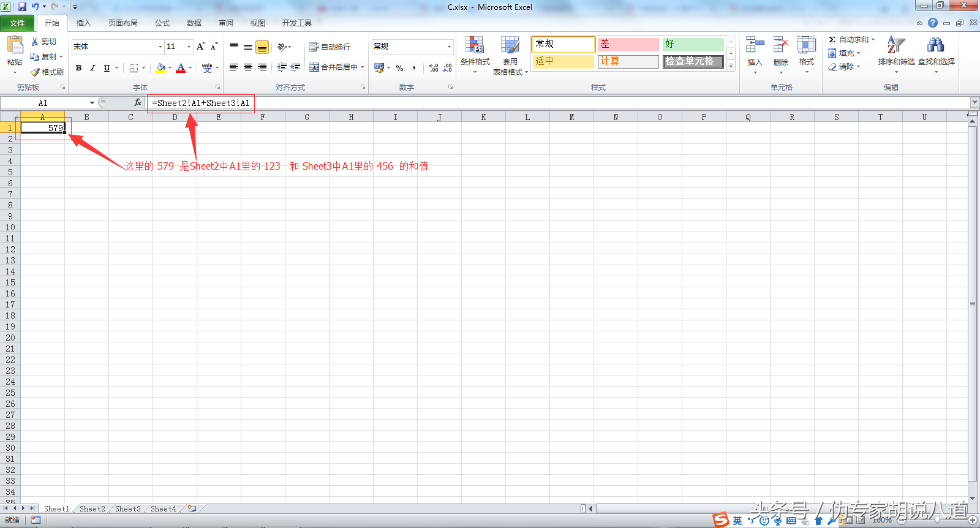Align cell text right
Screen dimensions: 980x528
(262, 67)
